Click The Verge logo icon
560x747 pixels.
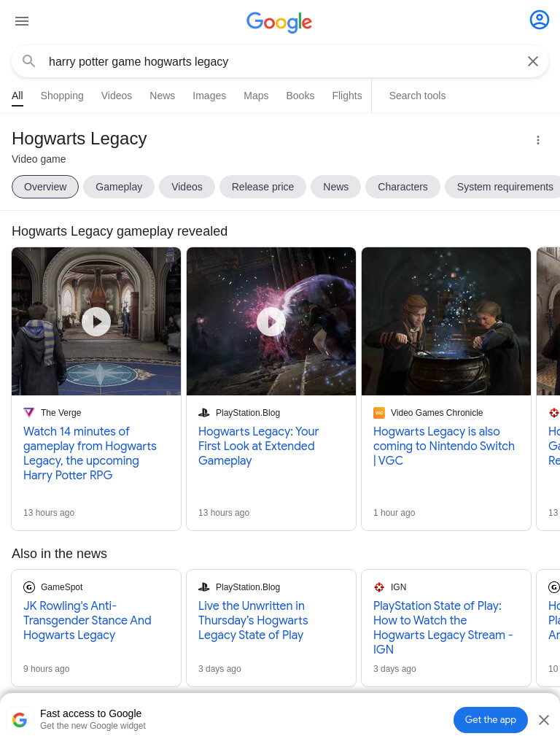[29, 413]
